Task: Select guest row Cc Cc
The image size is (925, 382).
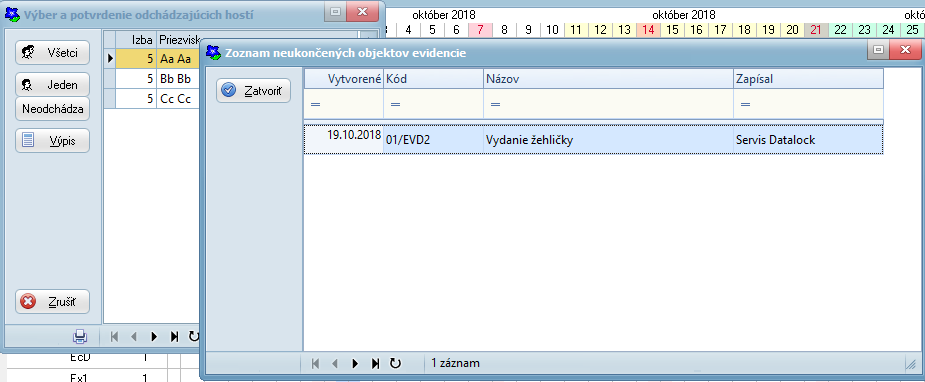Action: point(158,99)
